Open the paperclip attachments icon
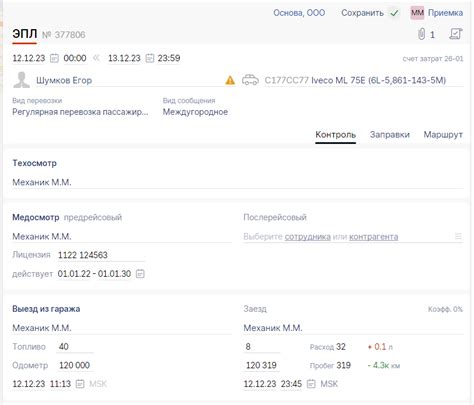 (x=422, y=34)
